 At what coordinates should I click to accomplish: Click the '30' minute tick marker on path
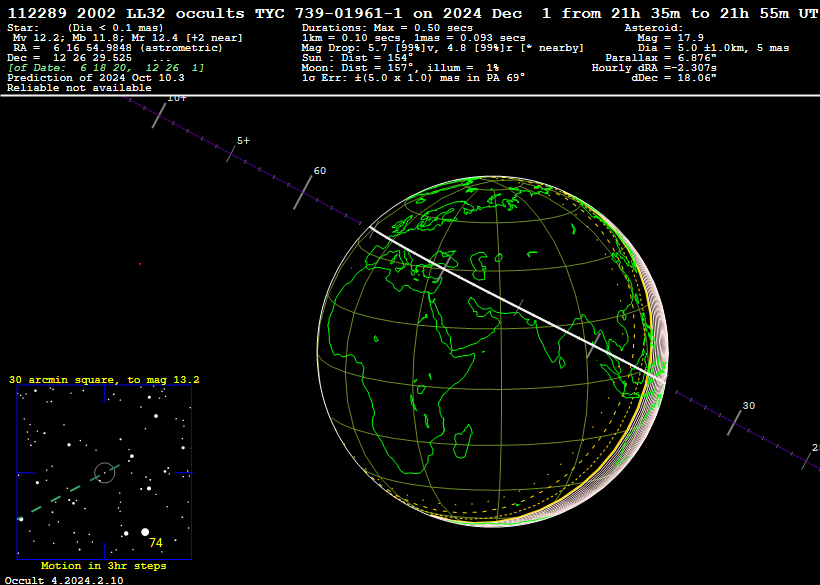[x=734, y=422]
